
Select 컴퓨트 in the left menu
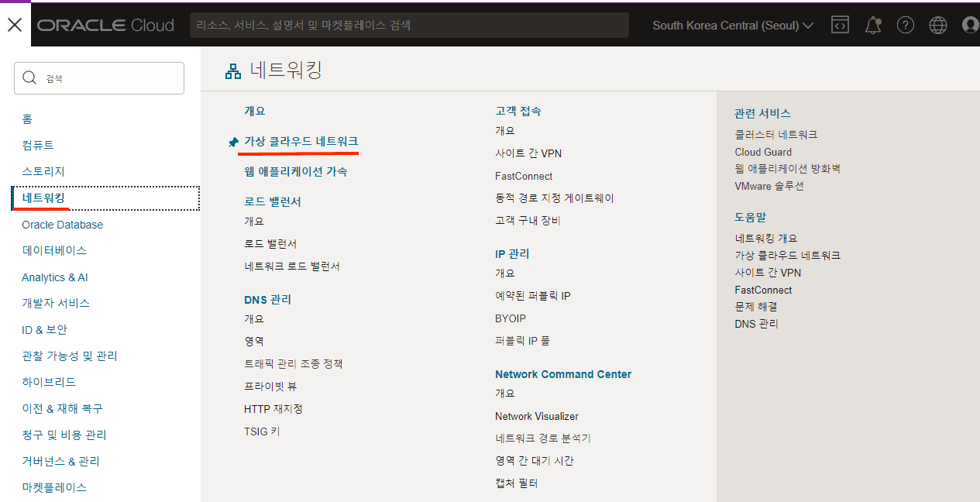pyautogui.click(x=38, y=145)
